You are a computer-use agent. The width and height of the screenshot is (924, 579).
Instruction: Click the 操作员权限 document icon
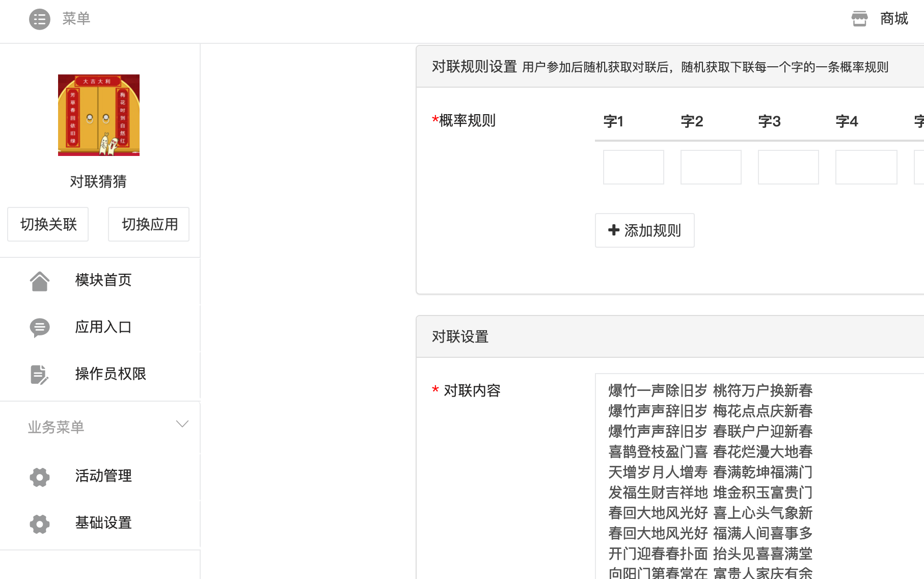tap(39, 375)
